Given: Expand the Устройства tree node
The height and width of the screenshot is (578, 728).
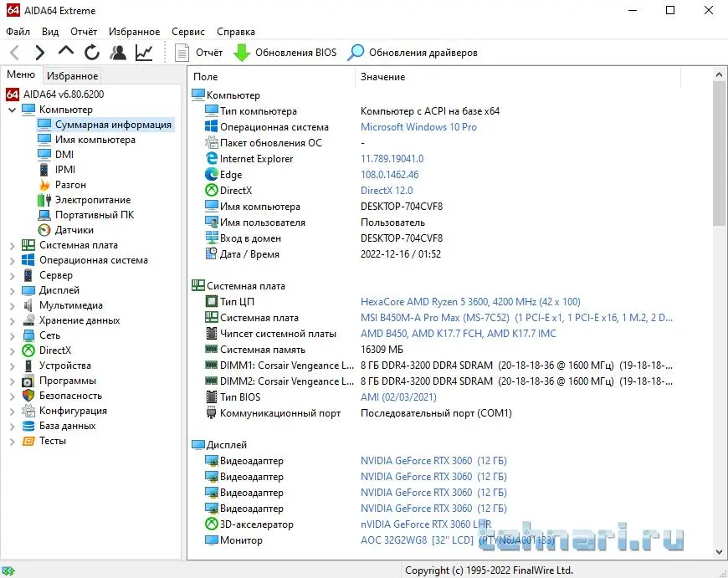Looking at the screenshot, I should click(12, 366).
